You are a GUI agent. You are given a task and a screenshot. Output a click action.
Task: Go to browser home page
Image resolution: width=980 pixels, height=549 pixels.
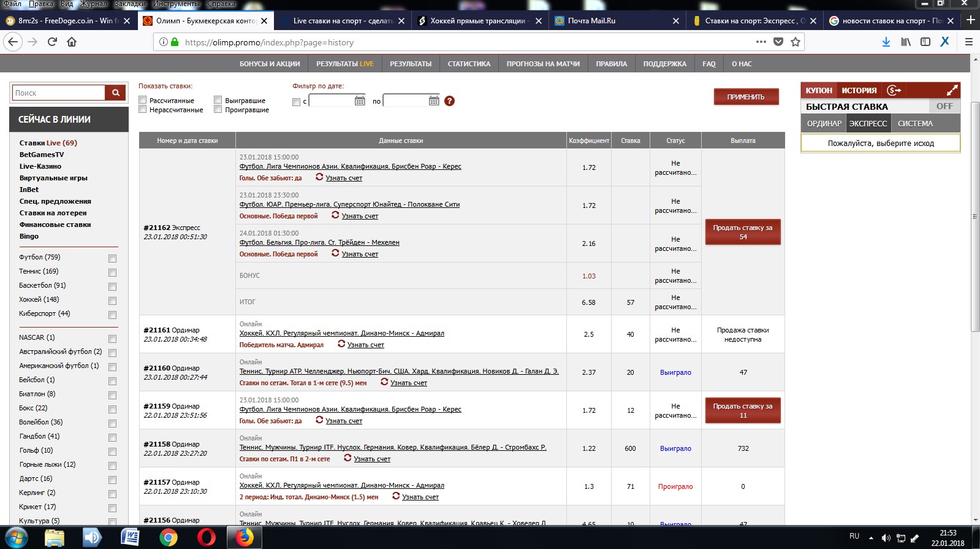pyautogui.click(x=72, y=42)
